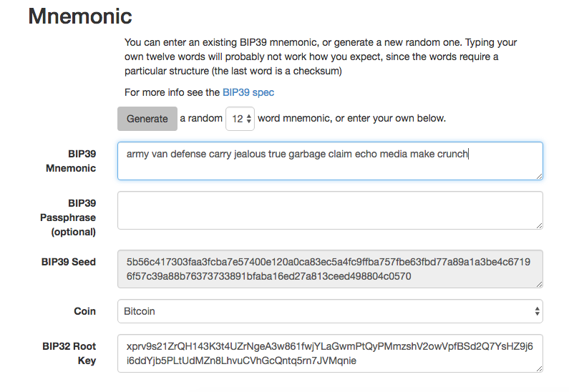Click the BIP32 Root Key field
This screenshot has height=392, width=569.
pyautogui.click(x=329, y=353)
